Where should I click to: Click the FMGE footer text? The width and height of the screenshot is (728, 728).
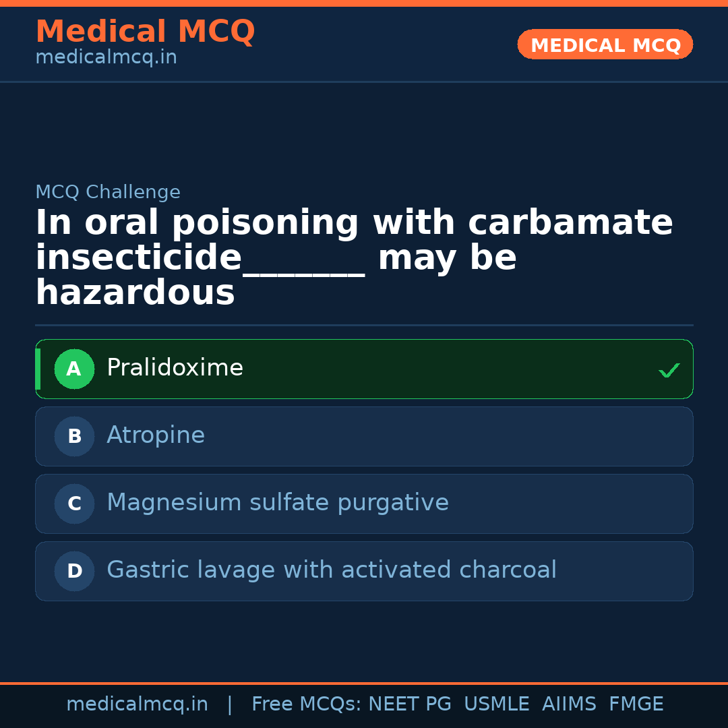[636, 704]
